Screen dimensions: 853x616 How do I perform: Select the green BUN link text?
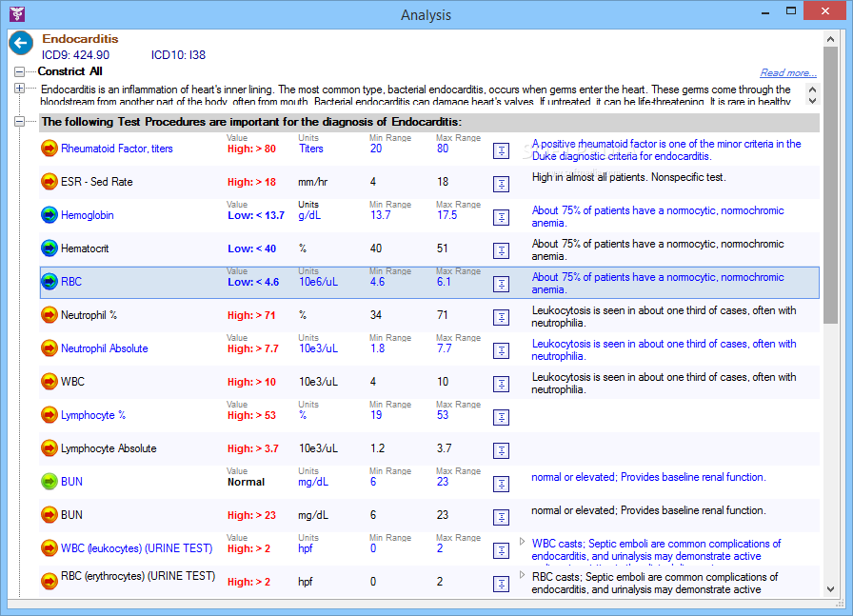[71, 482]
